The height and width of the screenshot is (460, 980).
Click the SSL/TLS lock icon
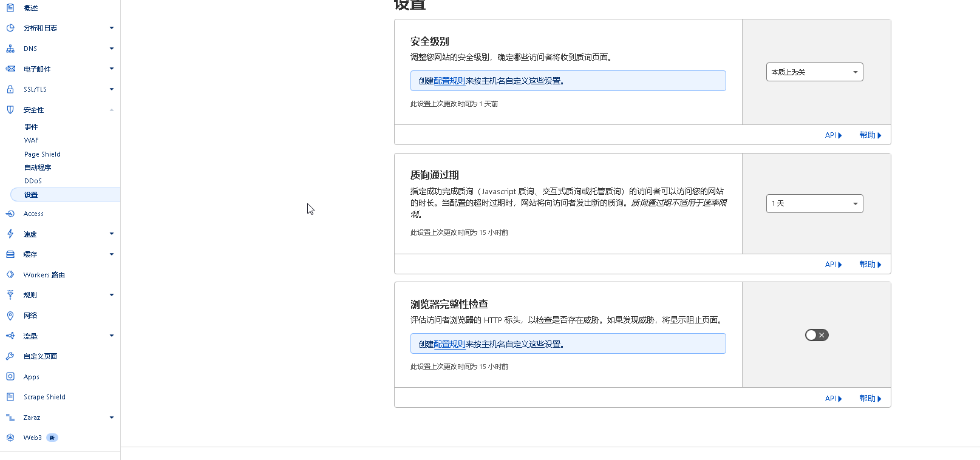click(x=10, y=89)
